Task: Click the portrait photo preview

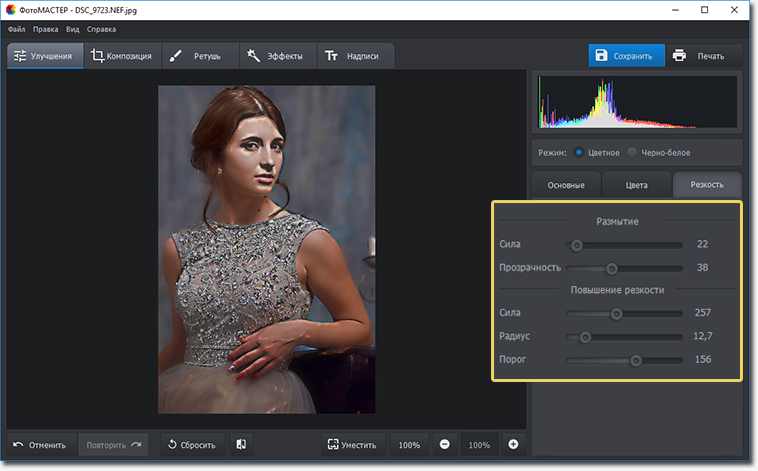Action: [266, 249]
